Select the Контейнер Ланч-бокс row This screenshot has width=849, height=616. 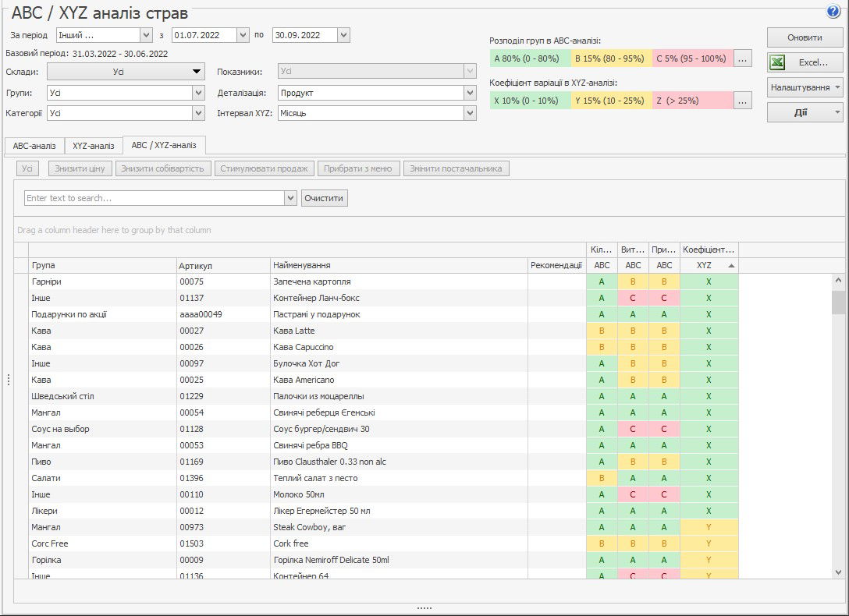tap(383, 298)
